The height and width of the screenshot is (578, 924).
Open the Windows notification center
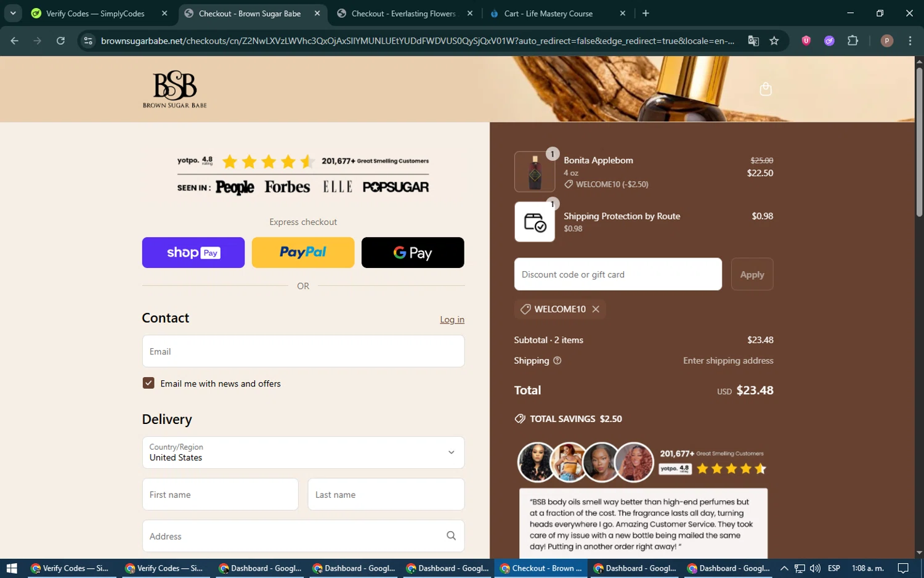coord(903,568)
